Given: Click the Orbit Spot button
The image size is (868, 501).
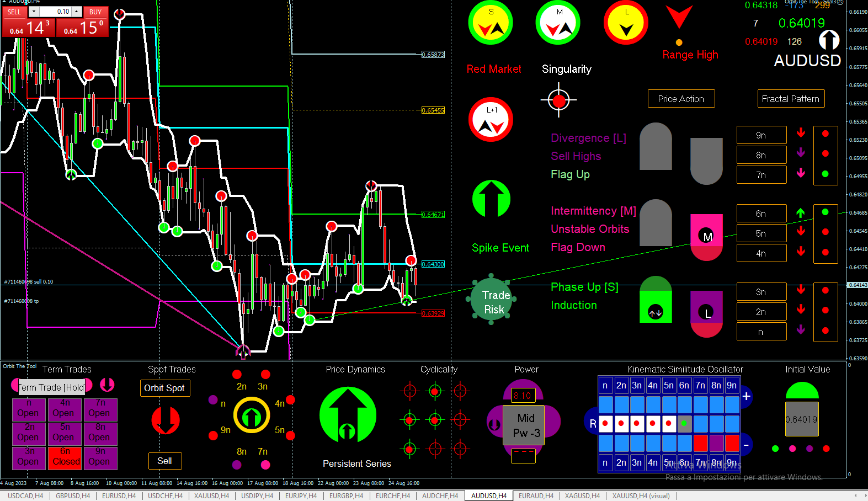Looking at the screenshot, I should click(164, 388).
